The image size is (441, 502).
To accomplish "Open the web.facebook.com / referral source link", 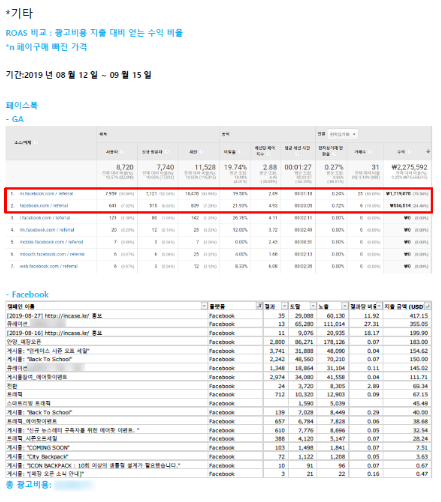I will (49, 266).
